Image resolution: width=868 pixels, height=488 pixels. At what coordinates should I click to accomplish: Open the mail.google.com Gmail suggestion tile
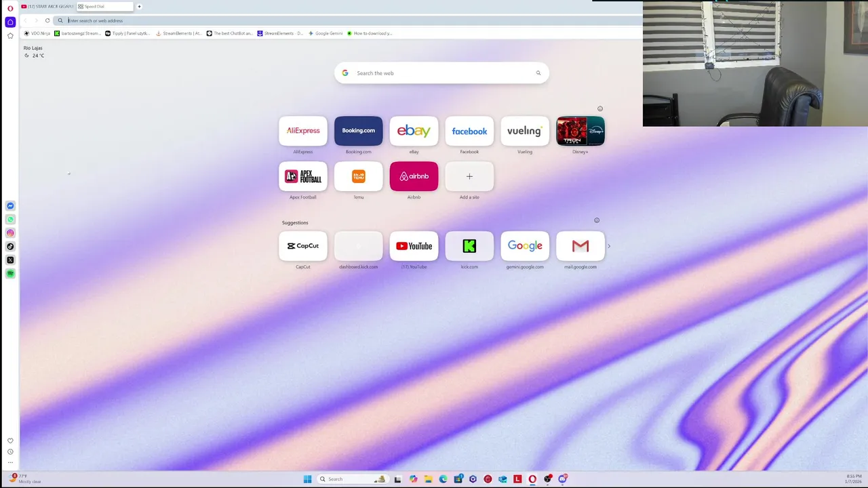click(x=580, y=246)
